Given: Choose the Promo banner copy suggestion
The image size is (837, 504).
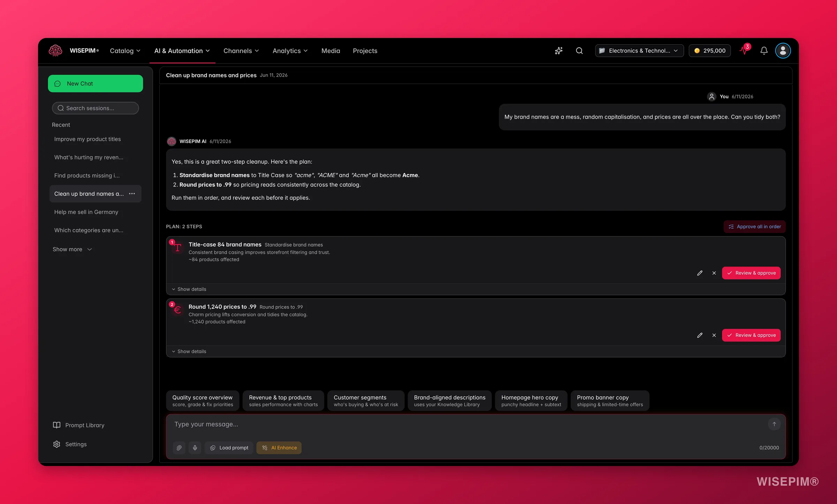Looking at the screenshot, I should point(610,401).
